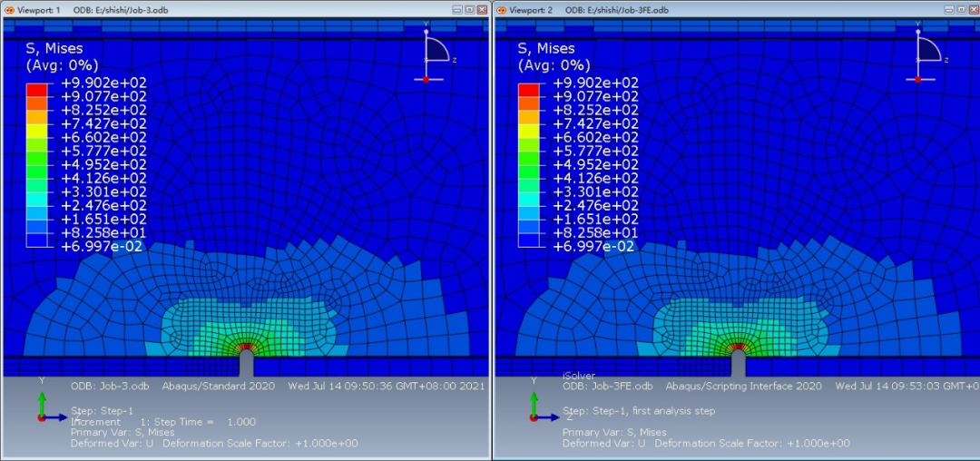
Task: Select legend value +7.427e+02 in Viewport 1
Action: tap(103, 123)
